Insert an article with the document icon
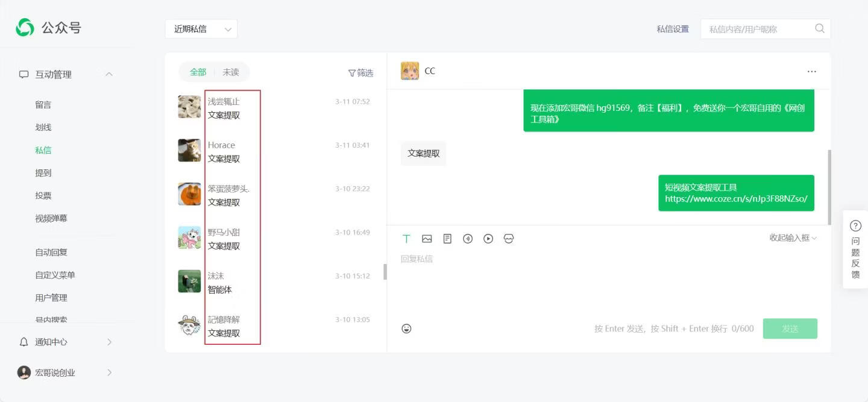This screenshot has width=868, height=402. click(447, 239)
